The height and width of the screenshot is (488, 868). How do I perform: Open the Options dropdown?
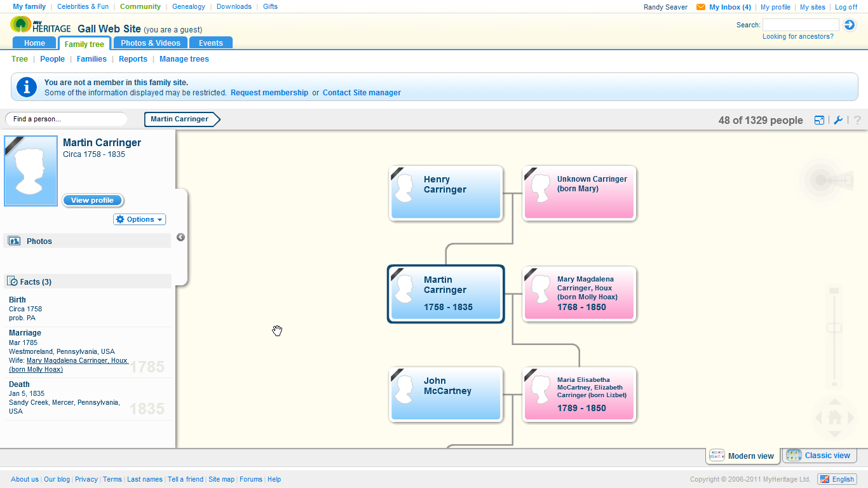[139, 219]
